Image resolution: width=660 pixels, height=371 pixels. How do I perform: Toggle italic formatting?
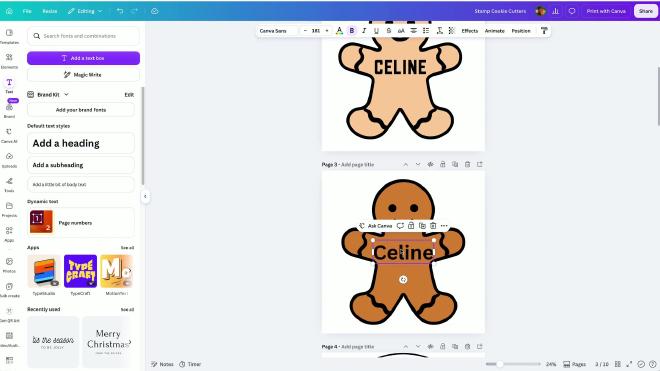click(364, 31)
